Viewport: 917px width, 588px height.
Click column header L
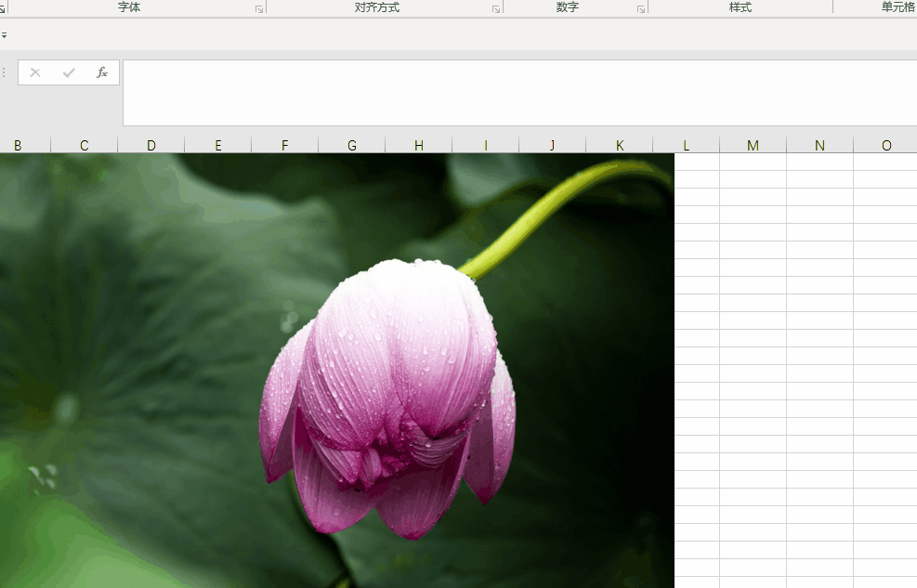(x=686, y=145)
